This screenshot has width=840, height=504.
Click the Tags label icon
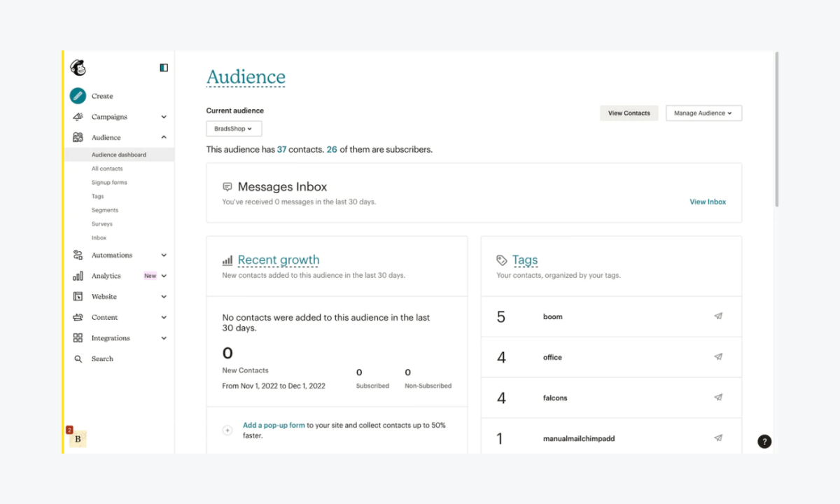(502, 260)
